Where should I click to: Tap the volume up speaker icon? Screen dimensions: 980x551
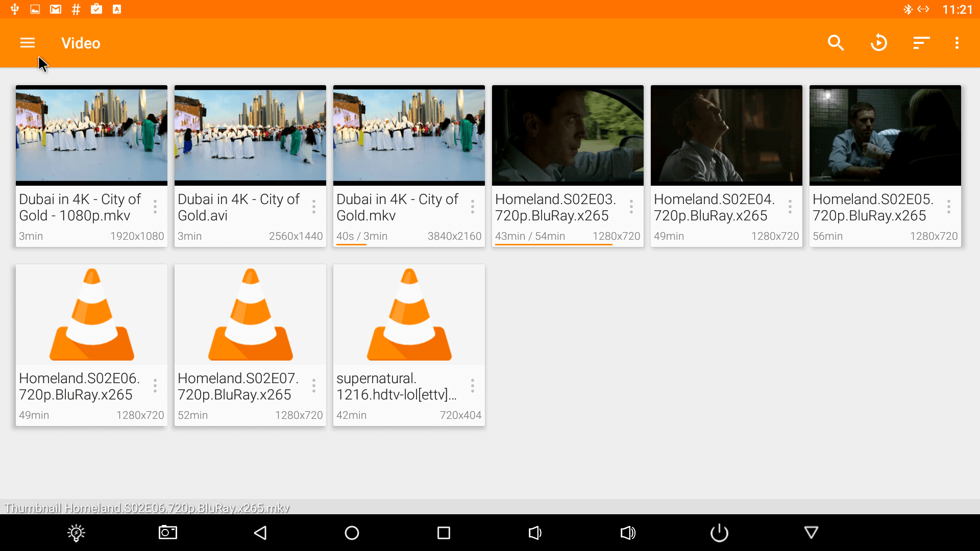pyautogui.click(x=628, y=533)
